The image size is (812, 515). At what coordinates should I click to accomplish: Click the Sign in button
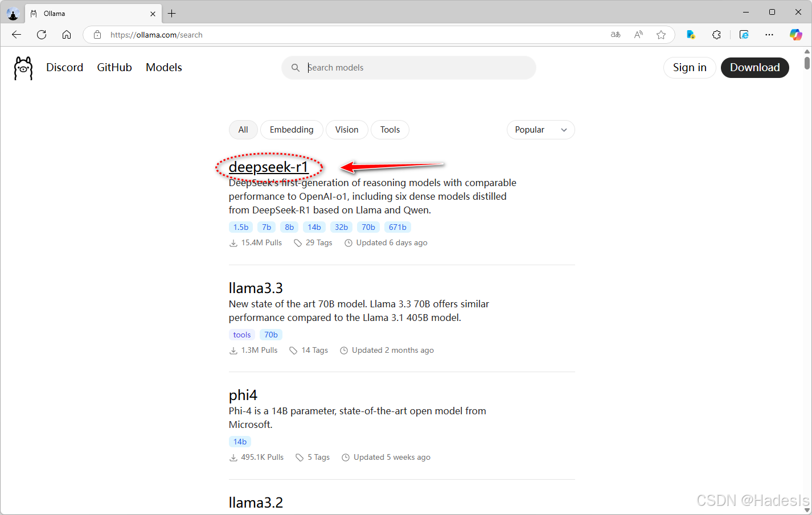[690, 68]
